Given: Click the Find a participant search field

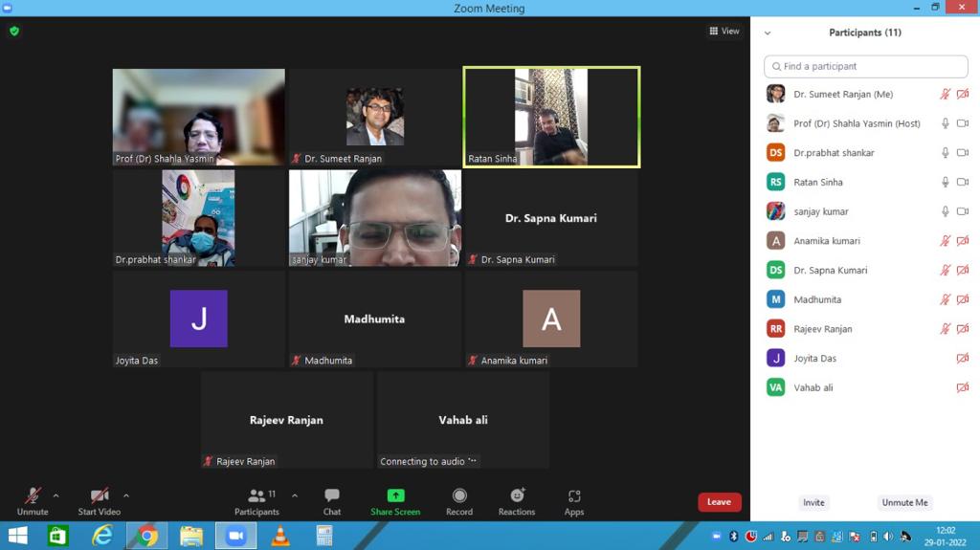Looking at the screenshot, I should click(866, 66).
